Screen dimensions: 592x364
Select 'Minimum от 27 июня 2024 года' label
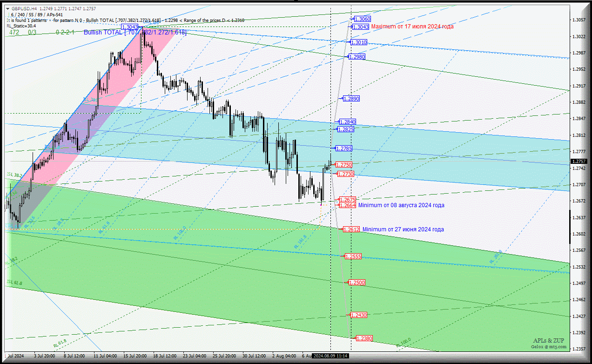pyautogui.click(x=403, y=229)
